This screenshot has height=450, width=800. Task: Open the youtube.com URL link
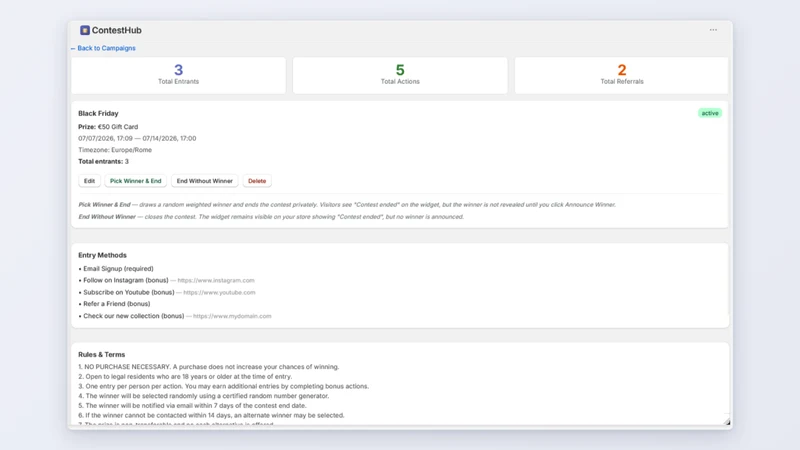(219, 292)
